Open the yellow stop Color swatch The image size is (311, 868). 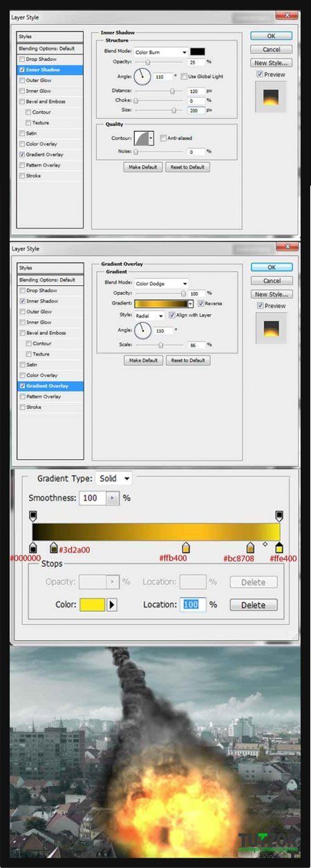point(91,605)
